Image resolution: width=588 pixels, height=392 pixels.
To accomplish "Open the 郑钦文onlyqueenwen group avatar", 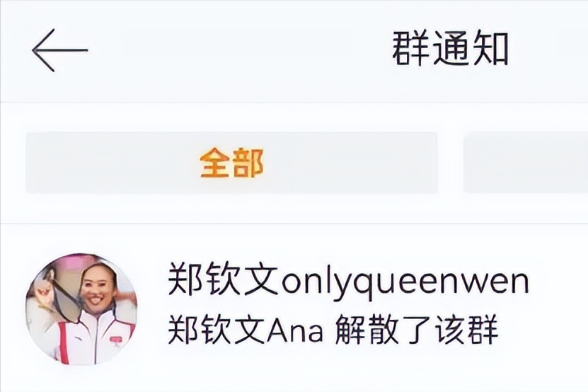I will (81, 309).
